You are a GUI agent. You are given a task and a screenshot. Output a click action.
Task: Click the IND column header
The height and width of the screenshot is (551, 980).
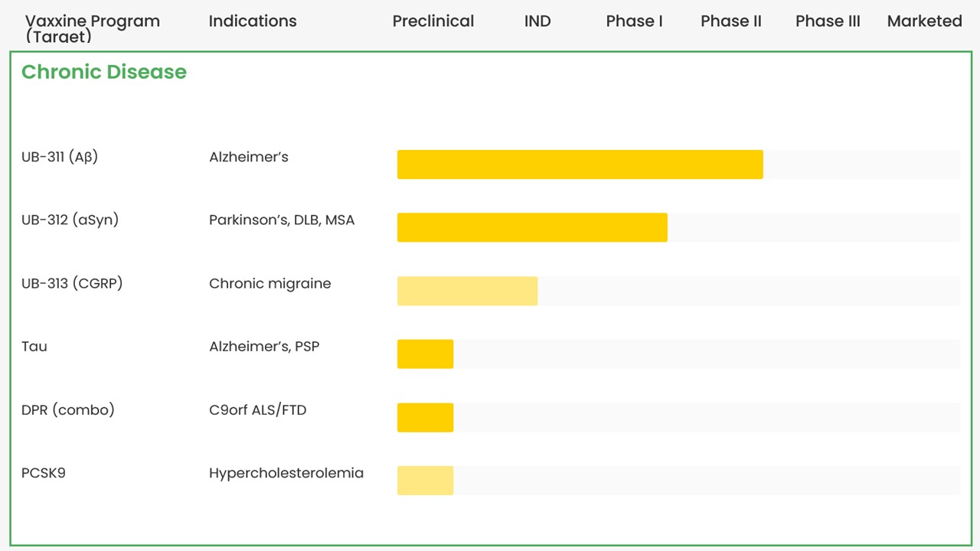point(537,21)
